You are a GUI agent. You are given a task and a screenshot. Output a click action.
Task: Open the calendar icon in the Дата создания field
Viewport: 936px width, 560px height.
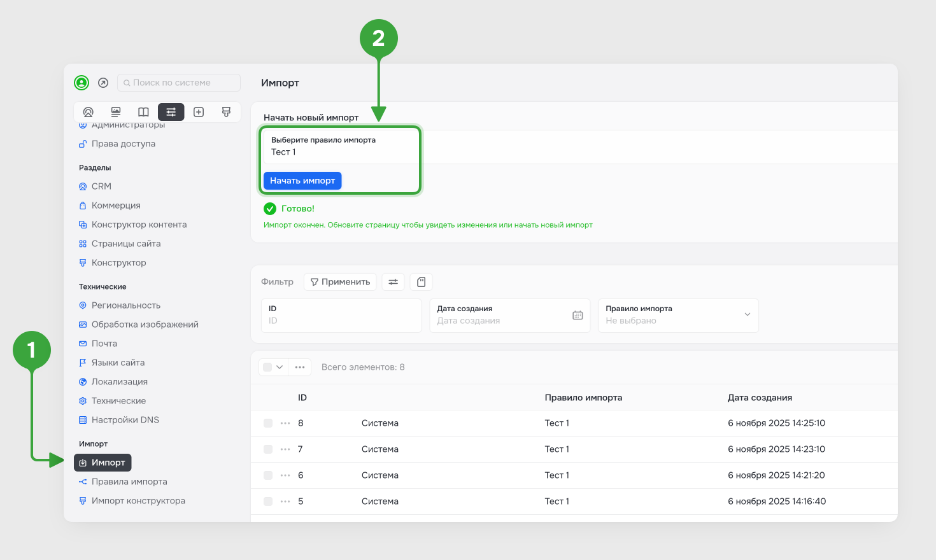tap(578, 315)
